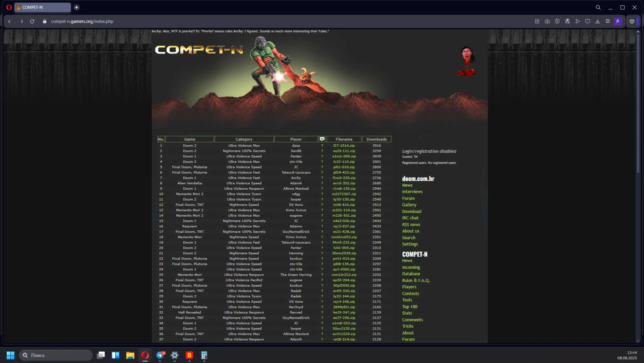Image resolution: width=644 pixels, height=363 pixels.
Task: Open the Easy Setup sliders icon
Action: 608,21
